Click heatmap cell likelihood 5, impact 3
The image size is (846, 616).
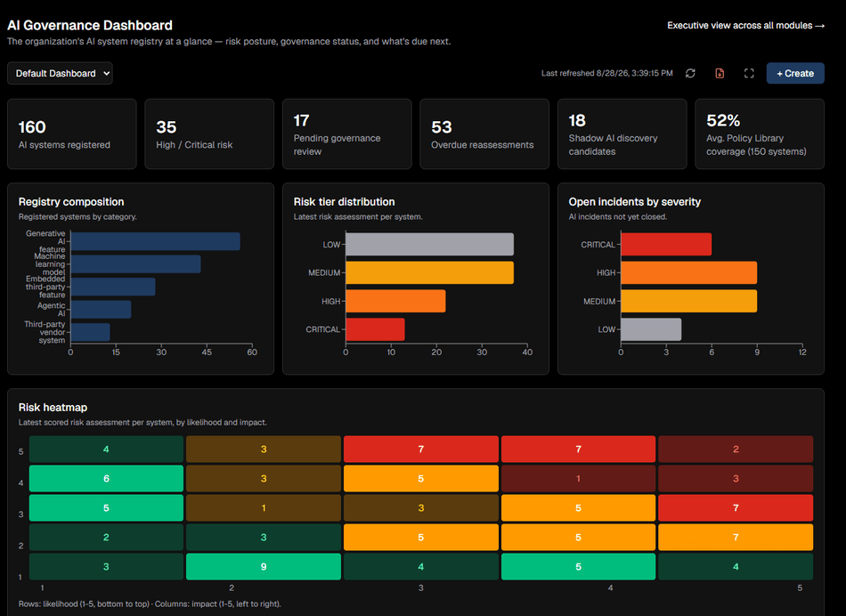tap(421, 450)
